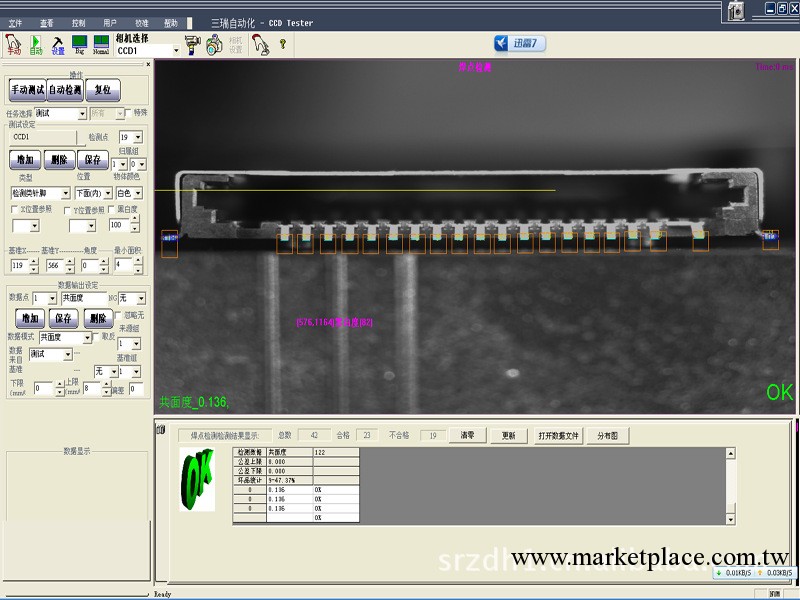Image resolution: width=800 pixels, height=600 pixels.
Task: Open the 数据点 dropdown
Action: 52,298
